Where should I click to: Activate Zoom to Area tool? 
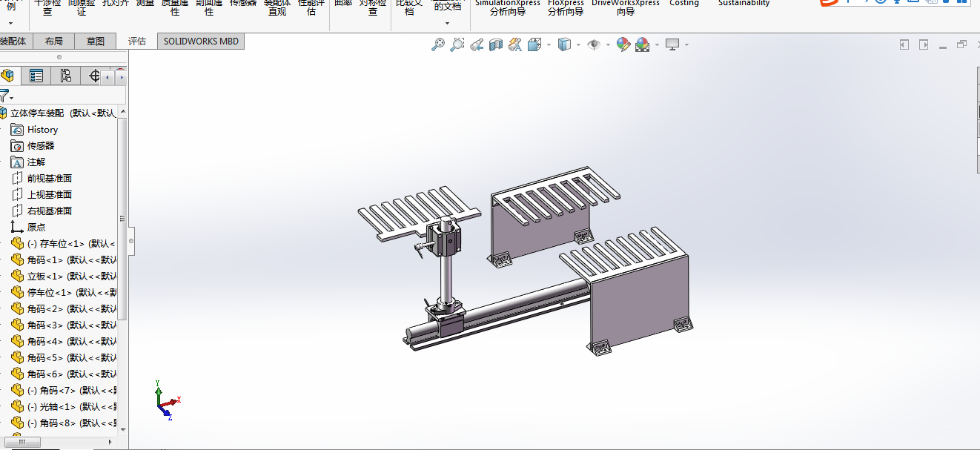457,44
